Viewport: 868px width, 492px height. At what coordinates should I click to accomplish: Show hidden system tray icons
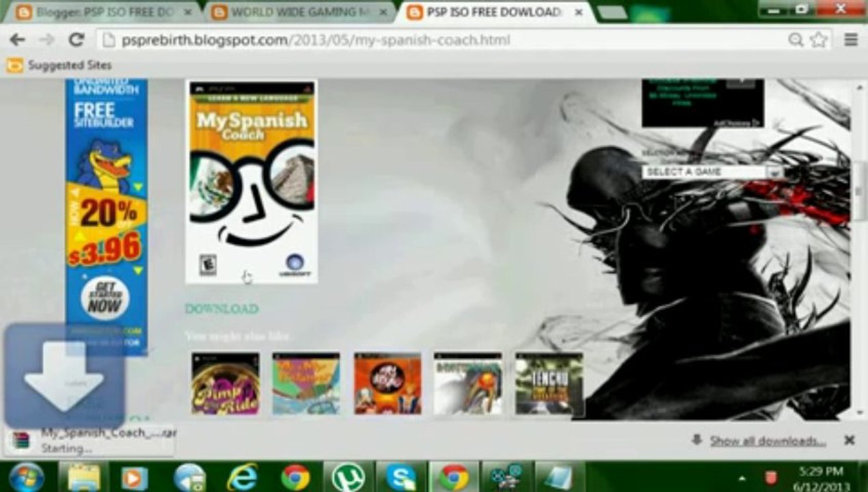click(741, 477)
